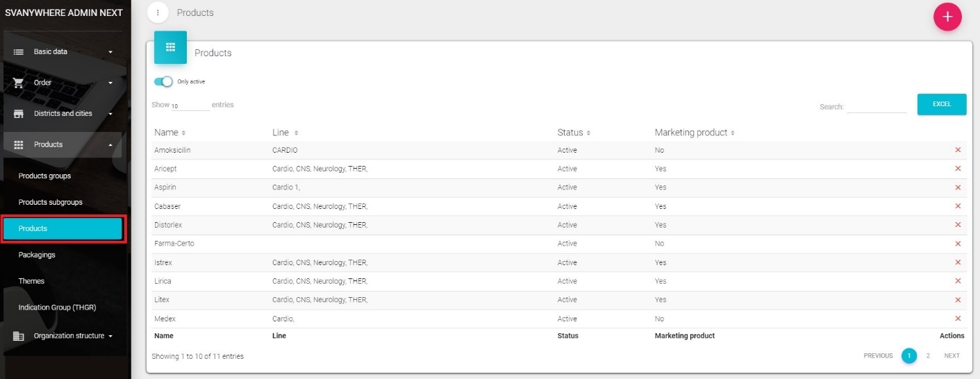Image resolution: width=980 pixels, height=379 pixels.
Task: Click the teal grid Products card icon
Action: (x=170, y=47)
